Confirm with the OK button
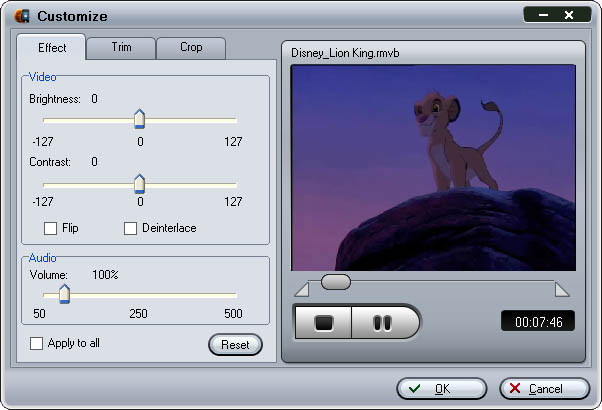Screen dimensions: 602x410 point(442,389)
